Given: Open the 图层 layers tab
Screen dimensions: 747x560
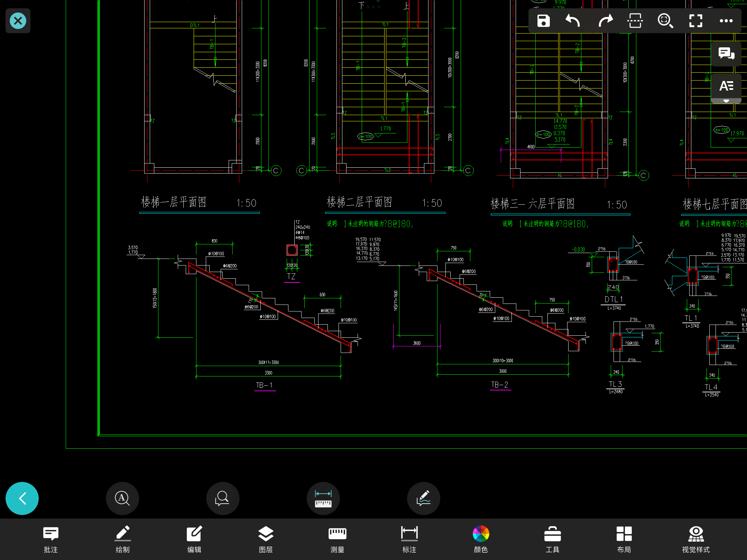Looking at the screenshot, I should [x=266, y=539].
